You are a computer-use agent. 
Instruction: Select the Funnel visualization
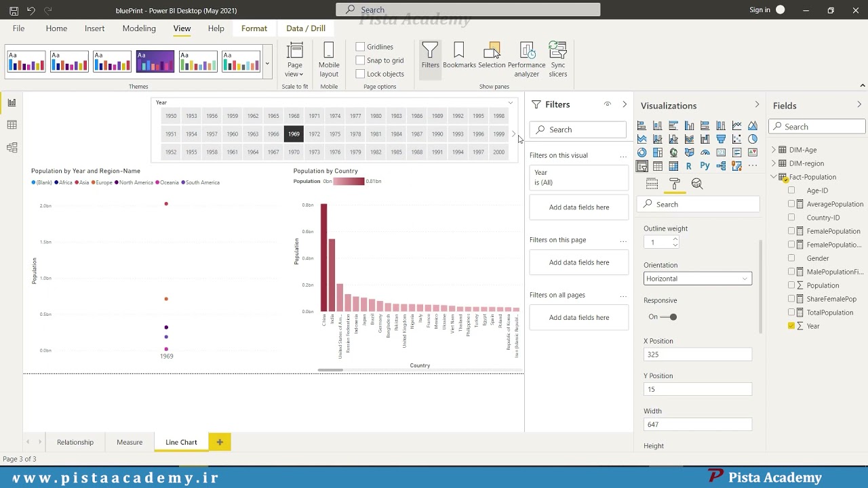[x=721, y=139]
